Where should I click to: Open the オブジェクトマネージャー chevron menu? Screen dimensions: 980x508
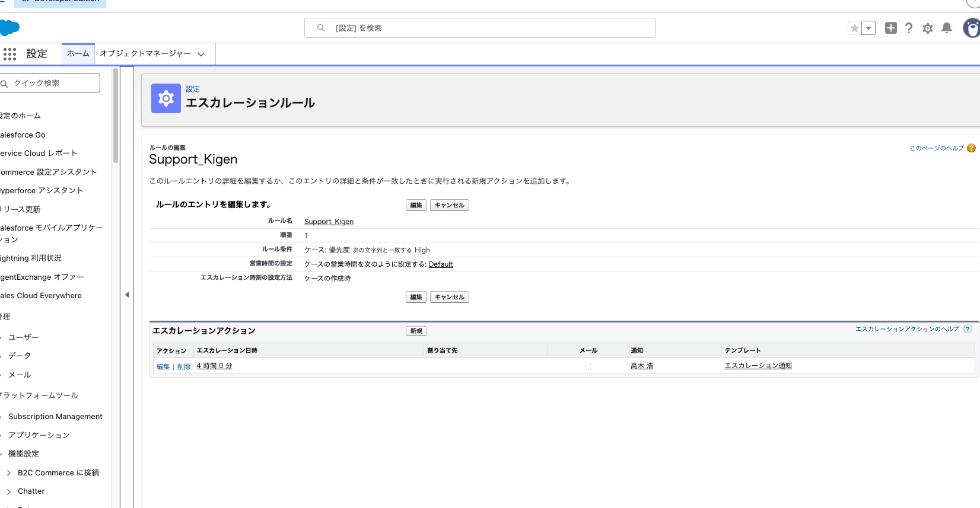coord(201,54)
